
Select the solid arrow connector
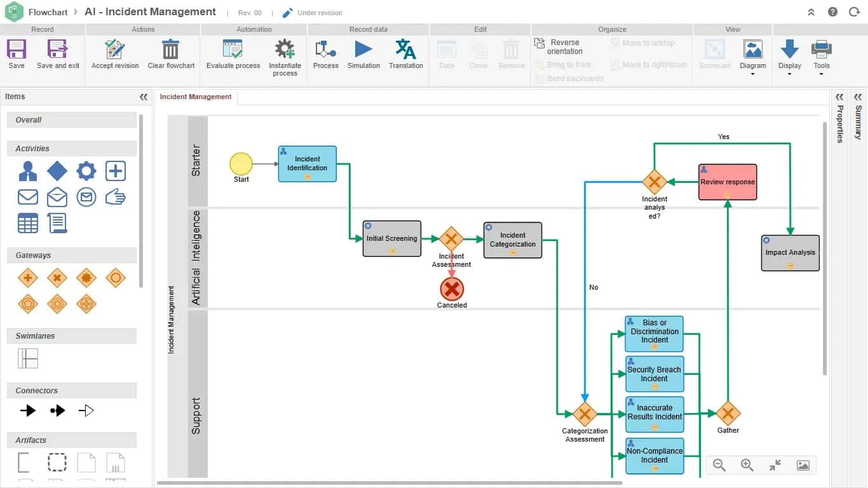[28, 411]
